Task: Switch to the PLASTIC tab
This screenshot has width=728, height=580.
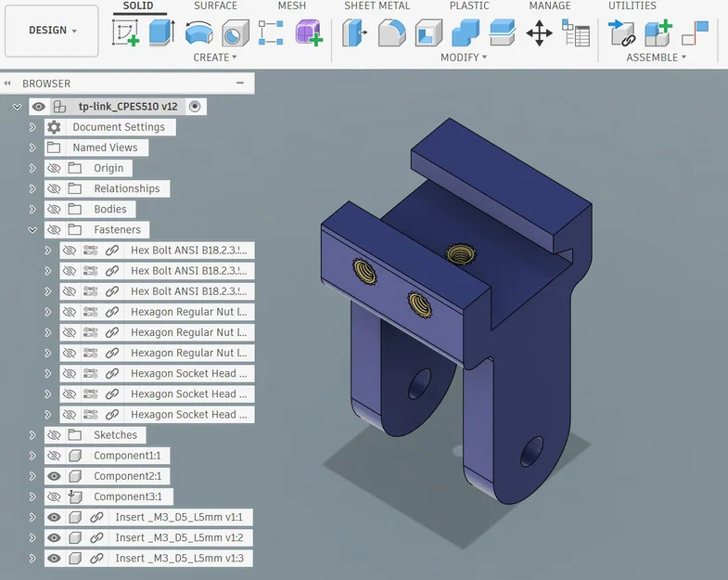Action: tap(469, 6)
